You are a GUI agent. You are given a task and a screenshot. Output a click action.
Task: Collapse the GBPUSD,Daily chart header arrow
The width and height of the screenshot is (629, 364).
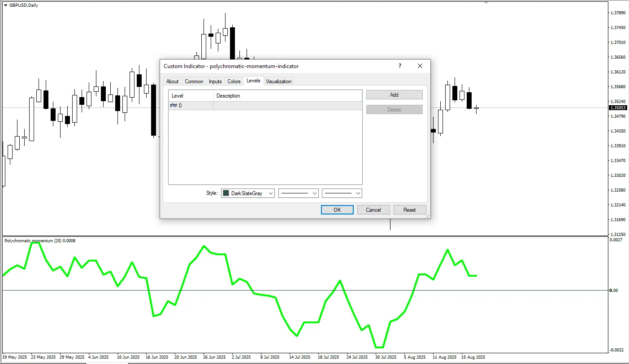[x=4, y=5]
